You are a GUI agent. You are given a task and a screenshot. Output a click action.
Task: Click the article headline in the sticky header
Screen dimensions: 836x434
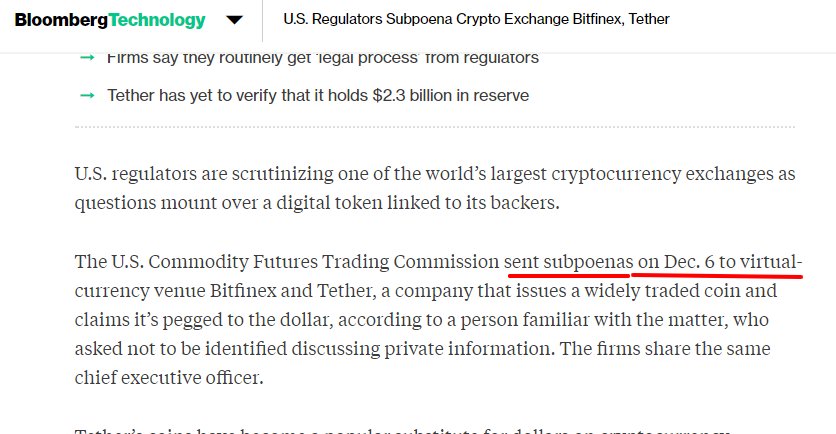tap(476, 19)
